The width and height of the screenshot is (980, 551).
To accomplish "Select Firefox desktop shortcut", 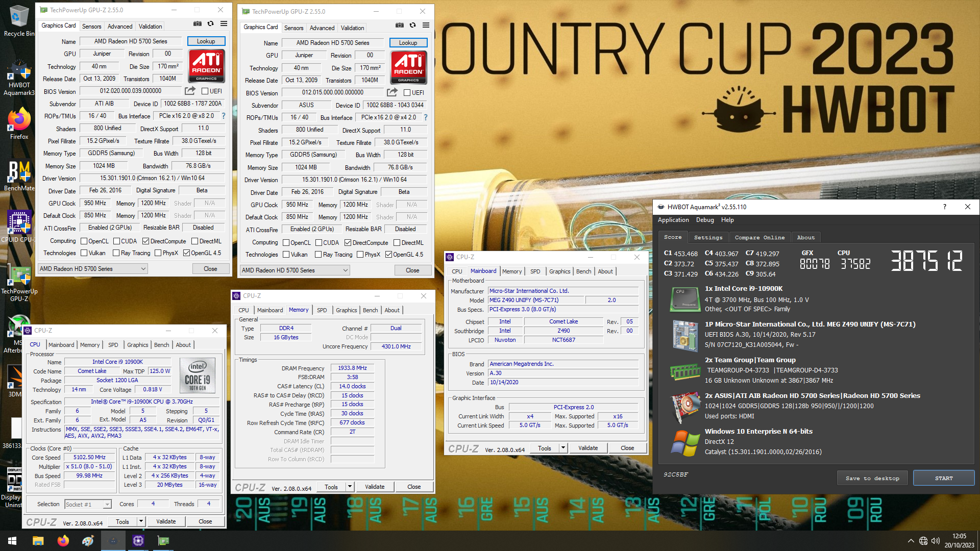I will pyautogui.click(x=19, y=123).
